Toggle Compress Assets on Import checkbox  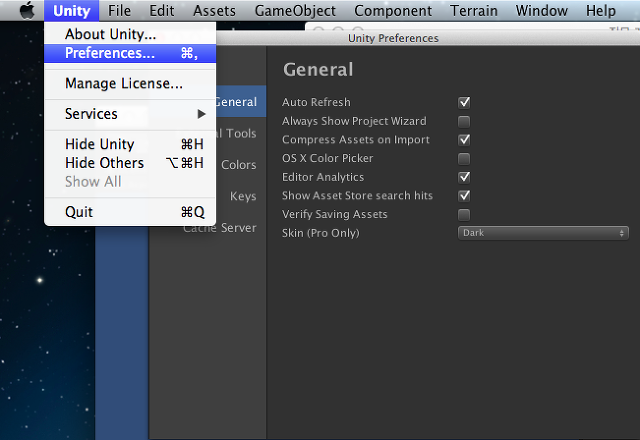click(464, 140)
